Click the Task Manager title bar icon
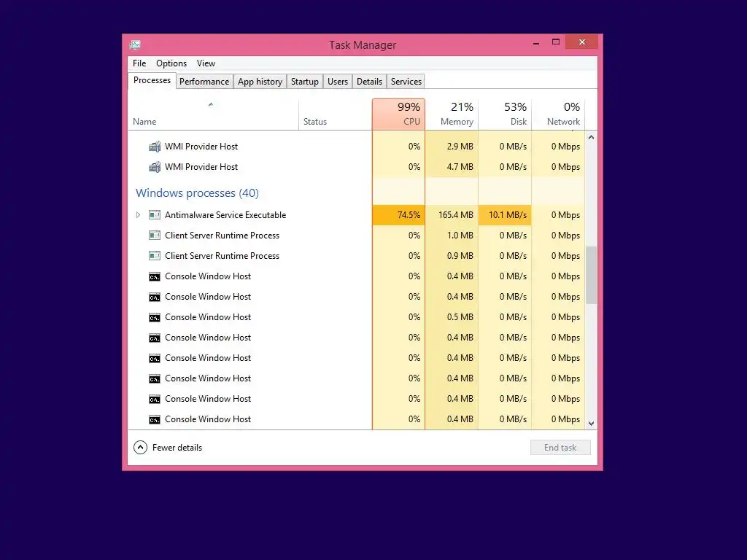The width and height of the screenshot is (747, 560). 135,44
